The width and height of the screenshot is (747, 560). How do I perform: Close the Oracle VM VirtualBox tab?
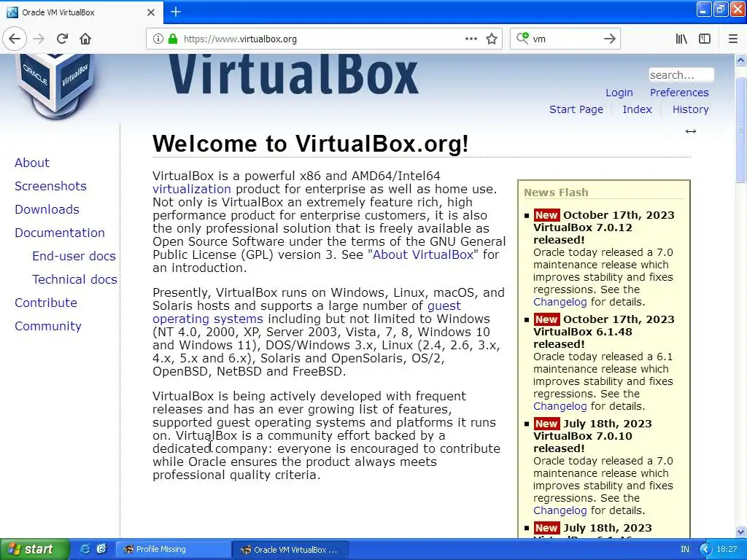(150, 12)
